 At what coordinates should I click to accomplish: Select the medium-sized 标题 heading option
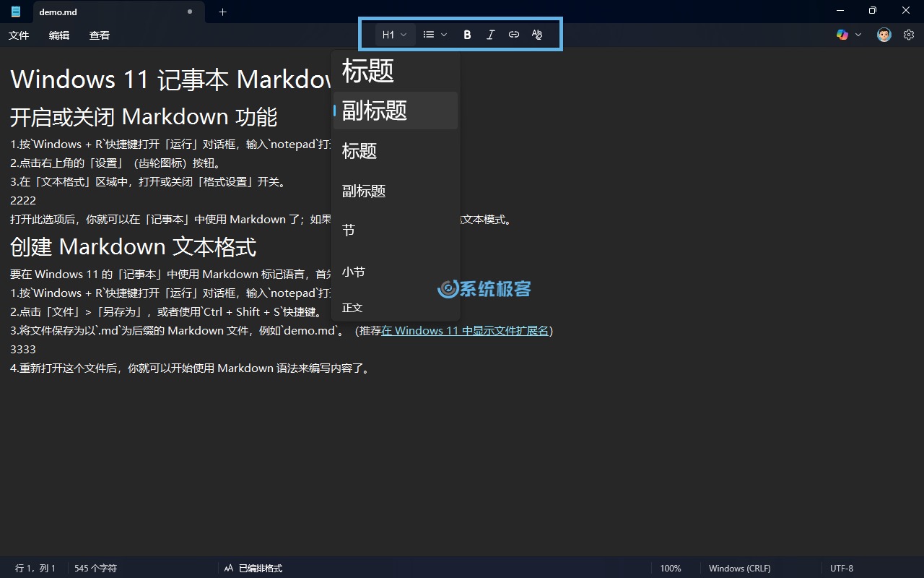396,151
